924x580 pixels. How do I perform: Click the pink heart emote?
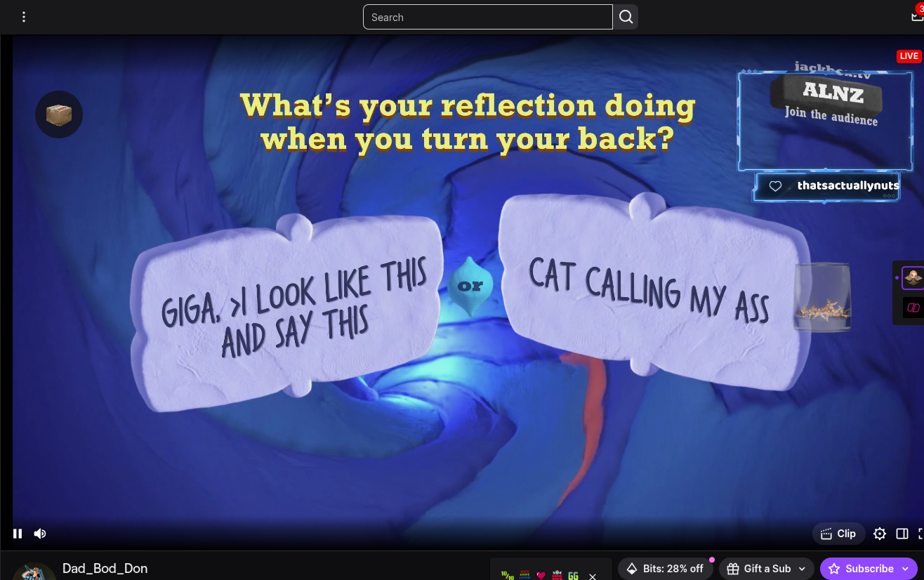(541, 575)
